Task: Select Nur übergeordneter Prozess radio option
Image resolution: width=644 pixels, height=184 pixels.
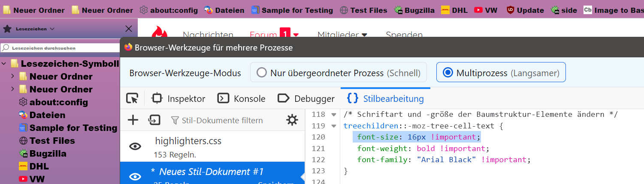Action: 262,73
